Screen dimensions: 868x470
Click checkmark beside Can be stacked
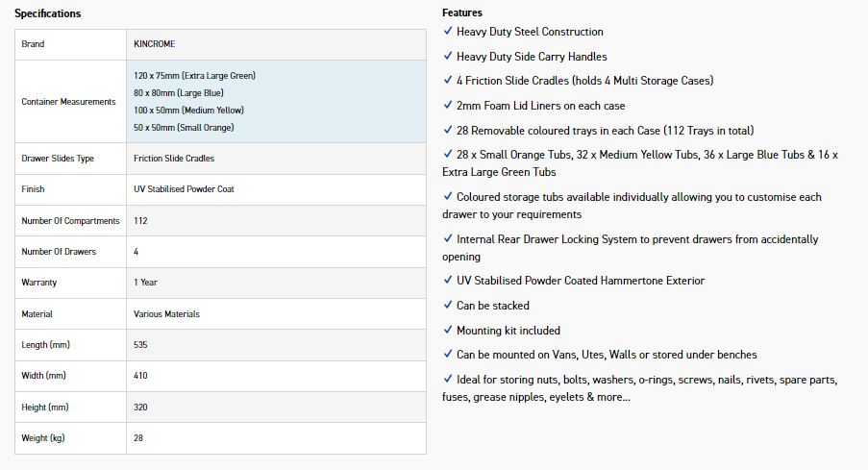448,305
